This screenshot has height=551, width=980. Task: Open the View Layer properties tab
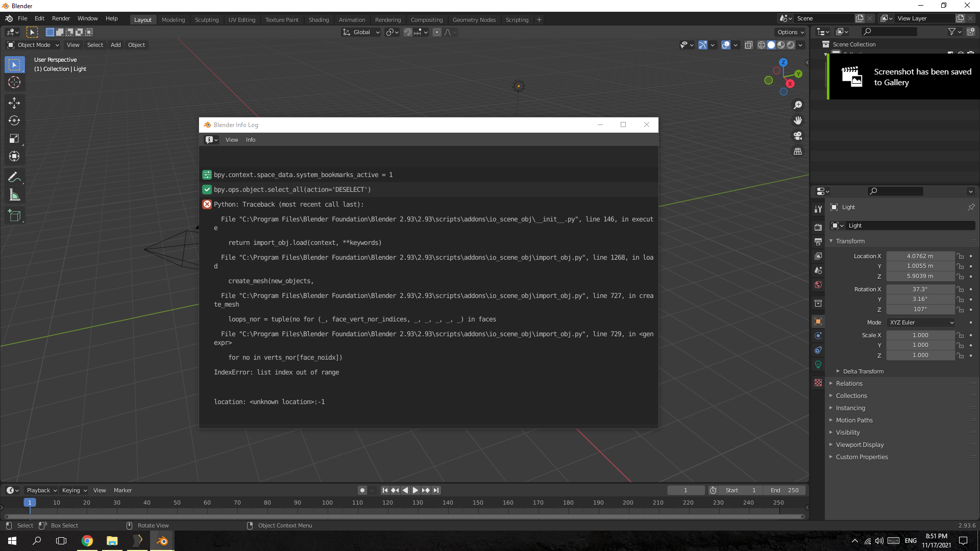[x=818, y=256]
